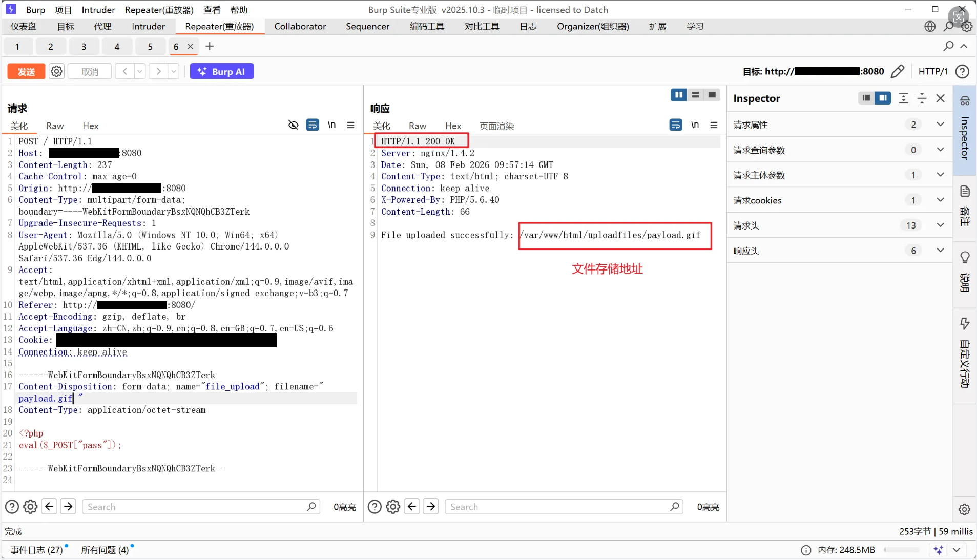Add a new Repeater tab
The width and height of the screenshot is (977, 560).
(210, 46)
